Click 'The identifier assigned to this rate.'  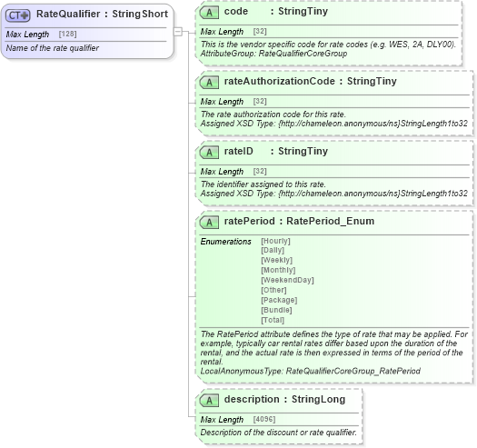coord(263,184)
